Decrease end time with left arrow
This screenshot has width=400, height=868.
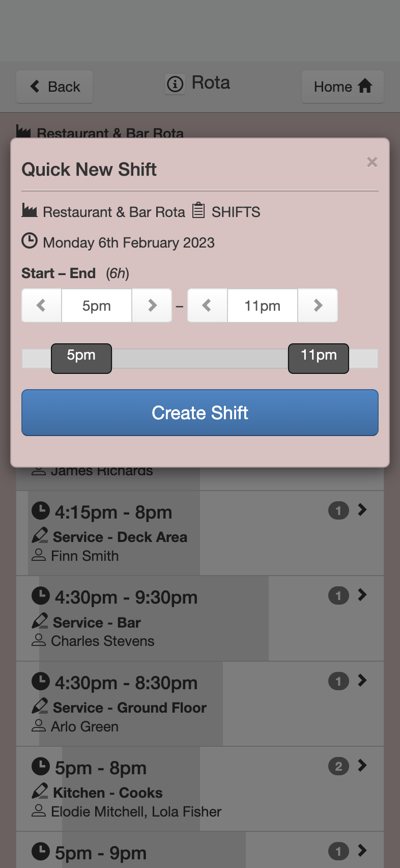[x=208, y=306]
